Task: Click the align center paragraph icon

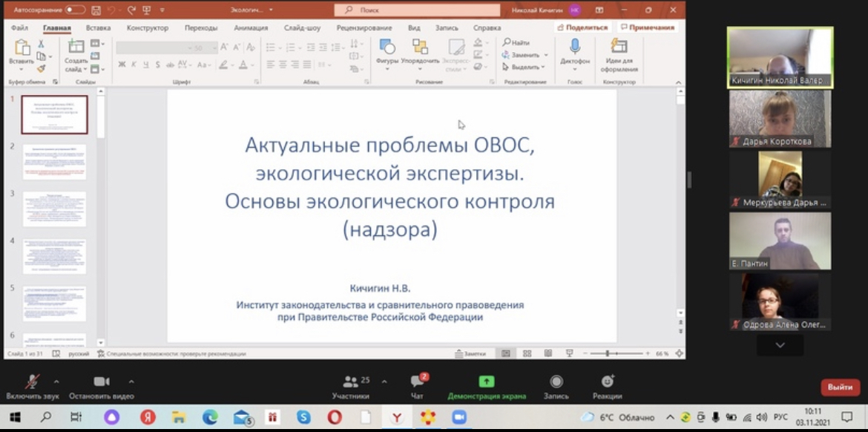Action: pos(283,65)
